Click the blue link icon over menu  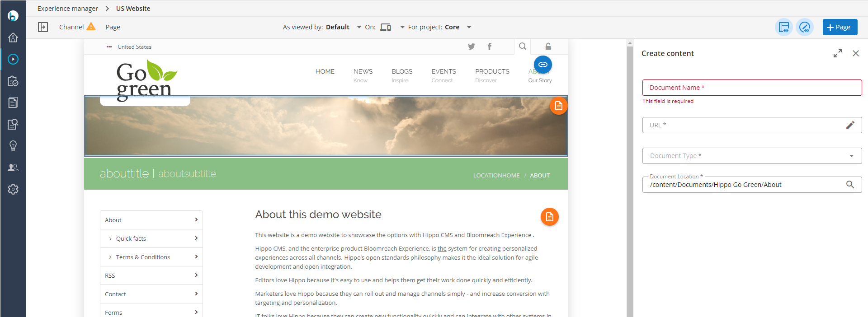click(x=542, y=65)
